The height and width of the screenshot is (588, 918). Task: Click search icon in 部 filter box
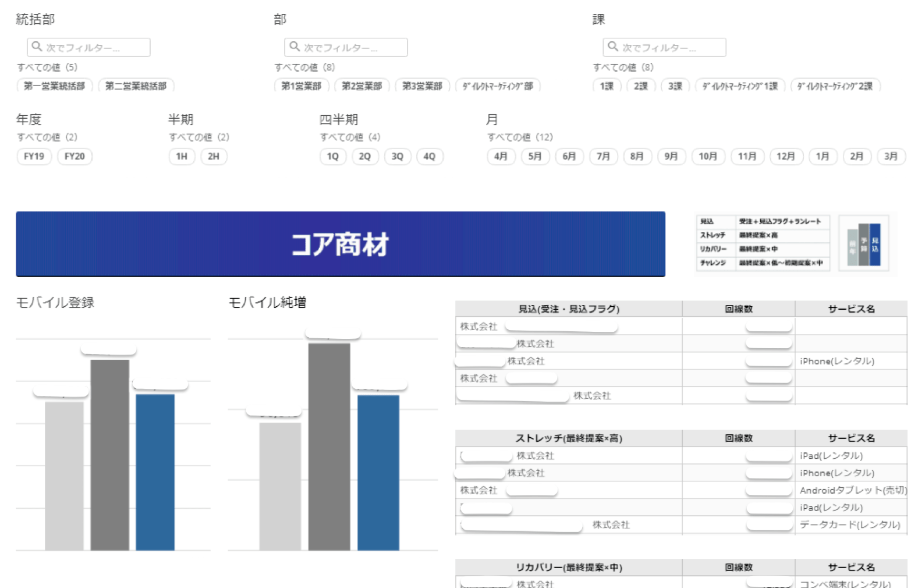[295, 47]
